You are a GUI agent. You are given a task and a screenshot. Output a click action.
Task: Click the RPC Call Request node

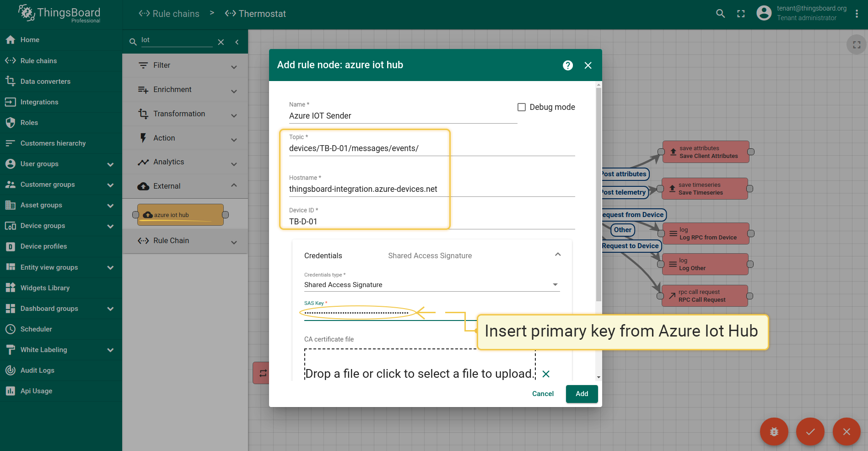click(x=705, y=296)
